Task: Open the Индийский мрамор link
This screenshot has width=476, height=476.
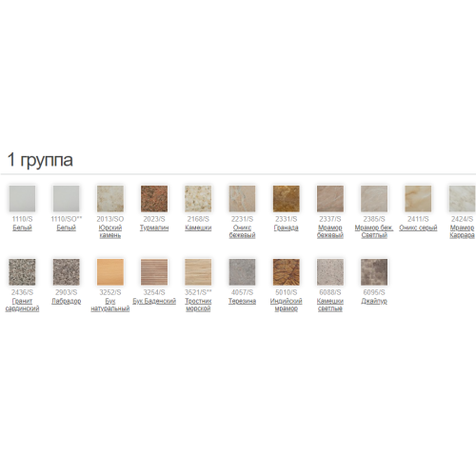Action: 287,305
